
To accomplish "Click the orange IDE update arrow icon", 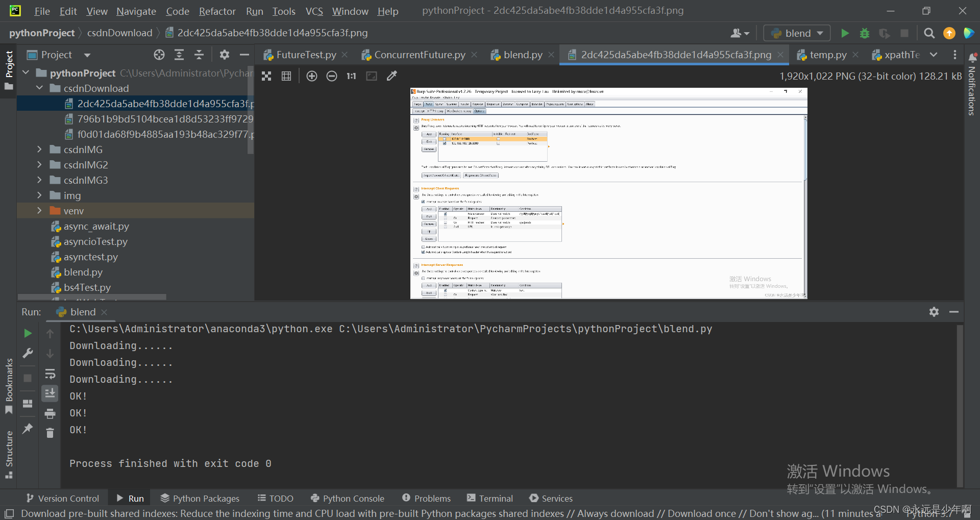I will pyautogui.click(x=949, y=33).
